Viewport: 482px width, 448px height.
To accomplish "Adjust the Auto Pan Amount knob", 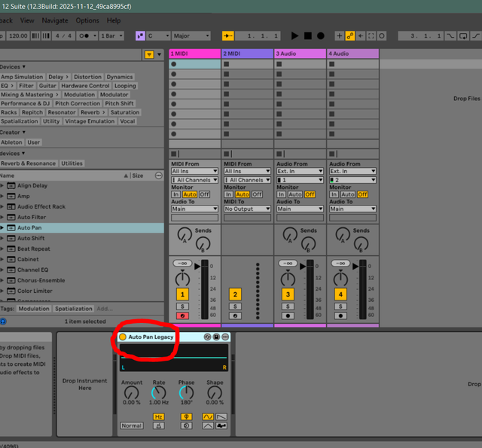I will click(131, 393).
